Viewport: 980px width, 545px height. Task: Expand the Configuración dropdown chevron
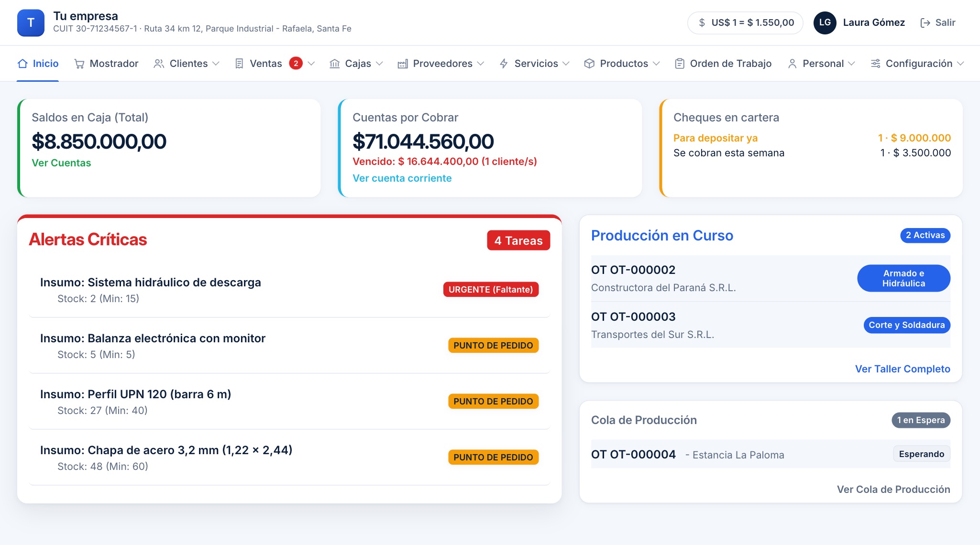[x=960, y=64]
